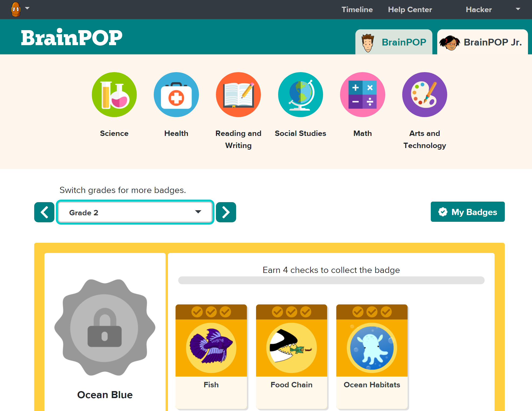Open the Reading and Writing book icon
This screenshot has height=411, width=532.
238,94
